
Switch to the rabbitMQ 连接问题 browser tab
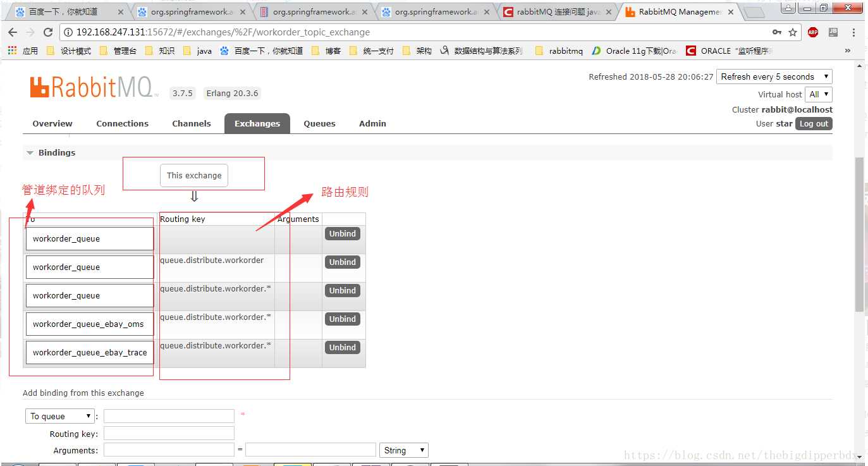pos(556,12)
